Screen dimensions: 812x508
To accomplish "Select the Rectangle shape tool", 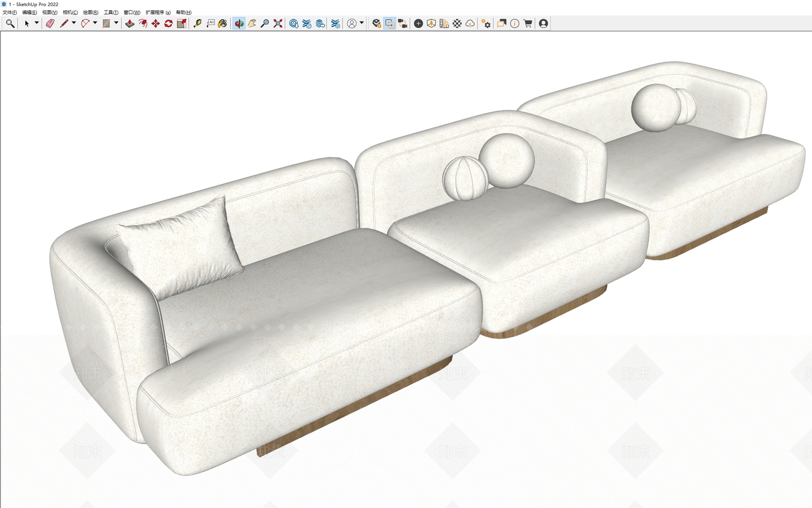I will [x=107, y=23].
